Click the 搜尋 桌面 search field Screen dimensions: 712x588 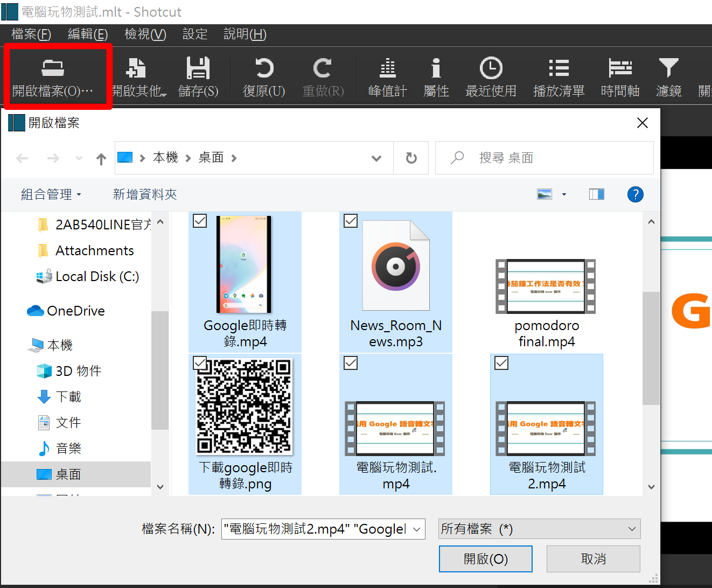coord(545,158)
